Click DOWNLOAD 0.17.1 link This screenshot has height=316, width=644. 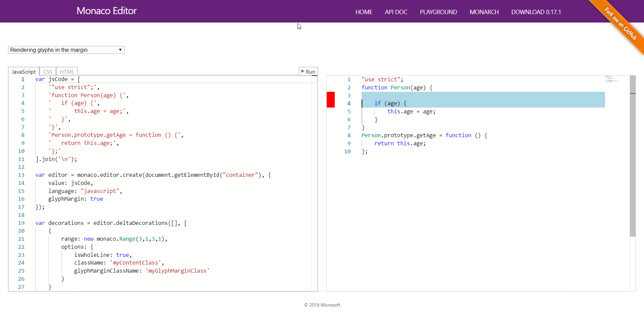point(536,12)
